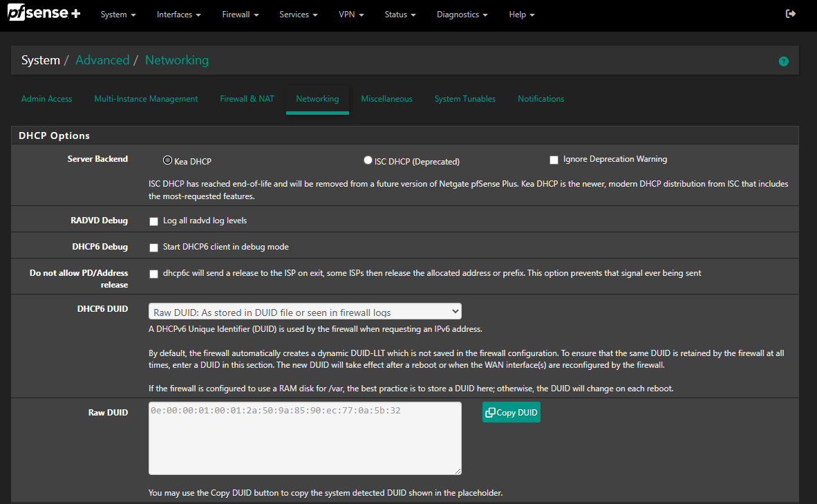This screenshot has width=817, height=504.
Task: Toggle Do not allow PD/Address release checkbox
Action: [153, 274]
